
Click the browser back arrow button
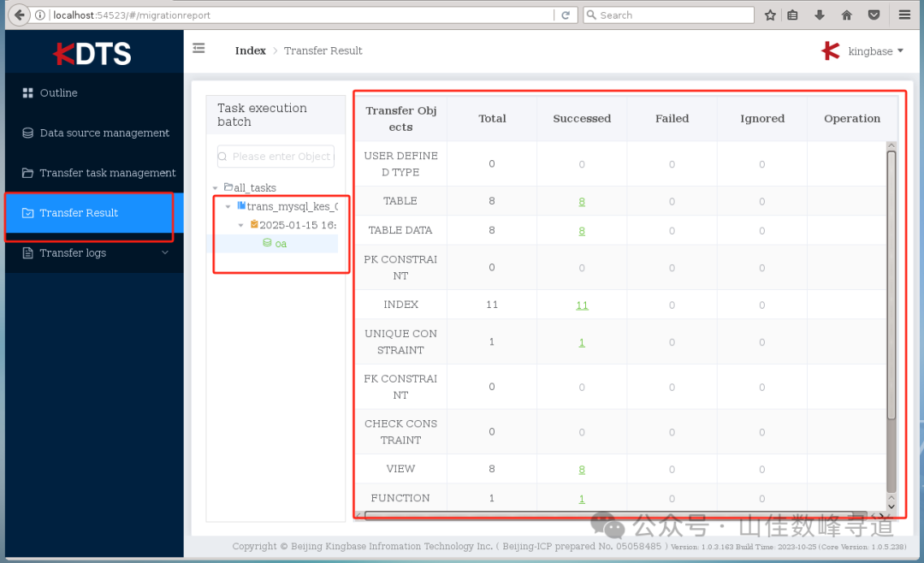[x=19, y=15]
